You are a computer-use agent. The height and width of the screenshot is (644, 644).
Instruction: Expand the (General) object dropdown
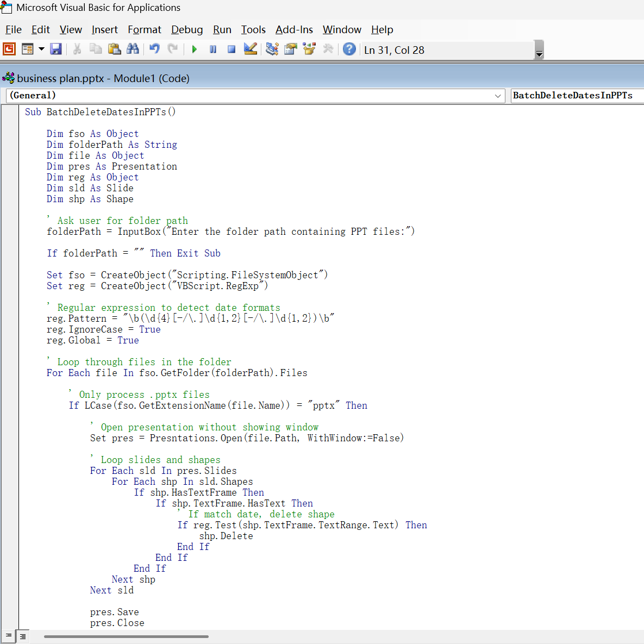tap(498, 96)
